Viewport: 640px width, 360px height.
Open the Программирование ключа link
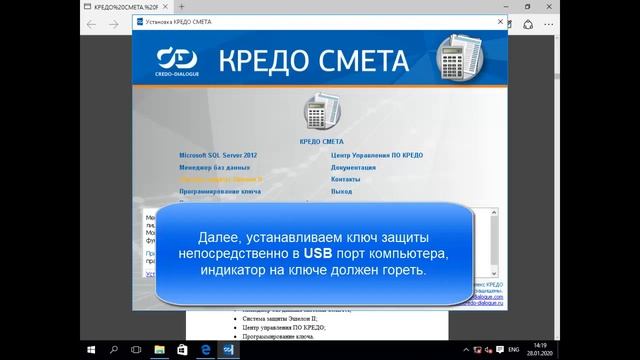click(220, 191)
